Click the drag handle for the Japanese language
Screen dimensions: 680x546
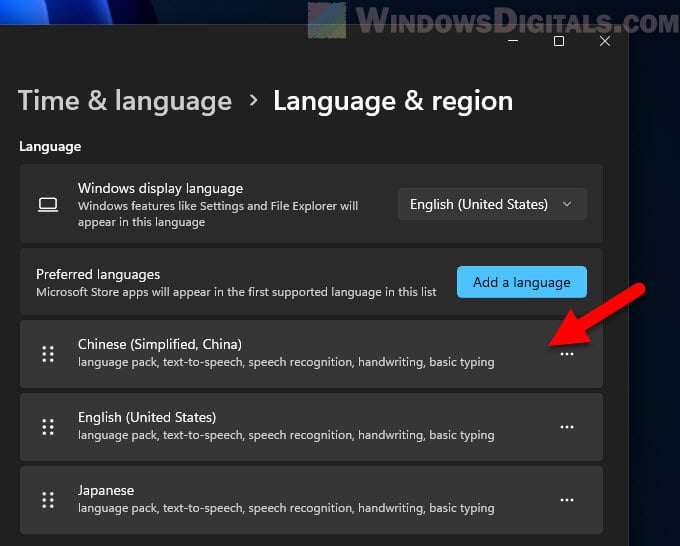(x=48, y=500)
